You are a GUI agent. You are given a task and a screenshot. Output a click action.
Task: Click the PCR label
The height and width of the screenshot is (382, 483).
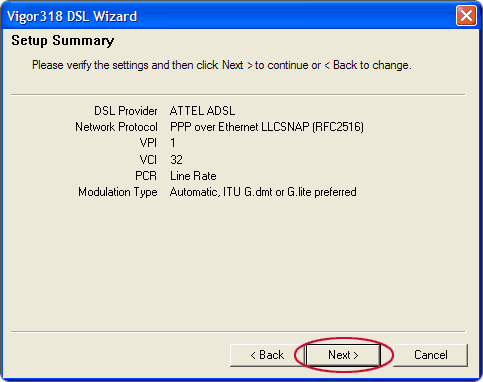(146, 176)
